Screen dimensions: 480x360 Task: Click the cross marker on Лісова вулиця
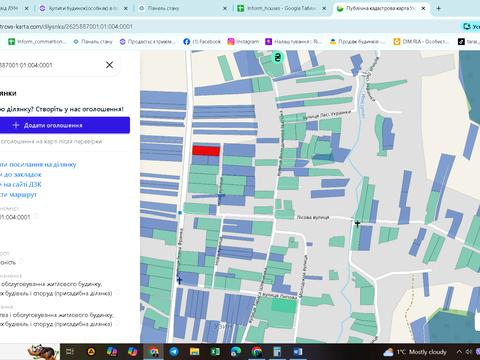[357, 223]
